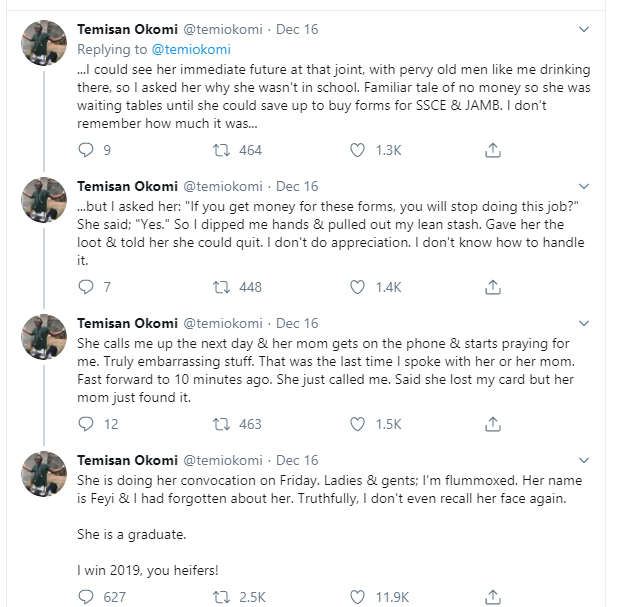Like the convocation tweet with 11.9K likes
The width and height of the screenshot is (617, 607).
point(357,597)
